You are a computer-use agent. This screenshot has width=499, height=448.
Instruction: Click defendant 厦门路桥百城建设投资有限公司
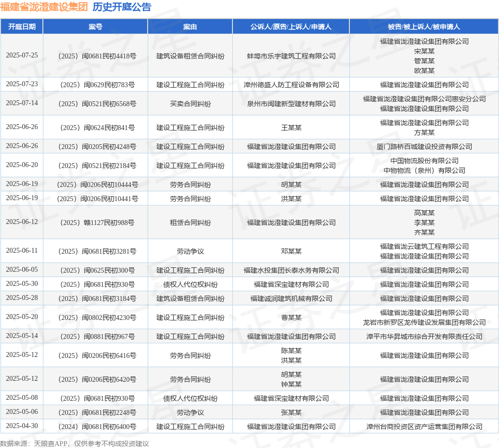point(424,147)
